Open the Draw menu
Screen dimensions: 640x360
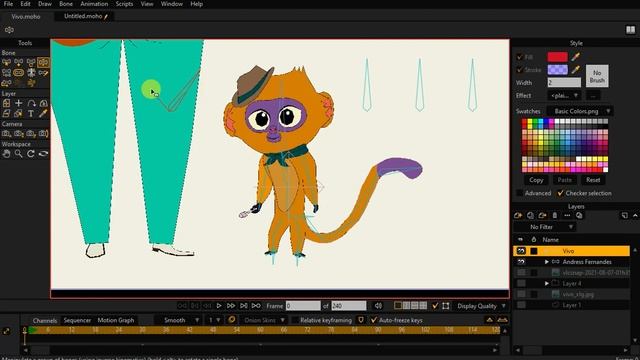pos(45,4)
